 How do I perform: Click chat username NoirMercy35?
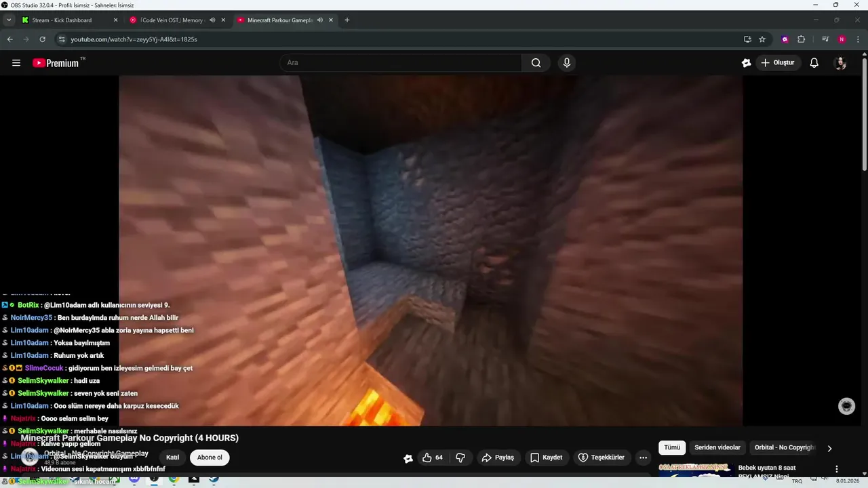point(31,318)
